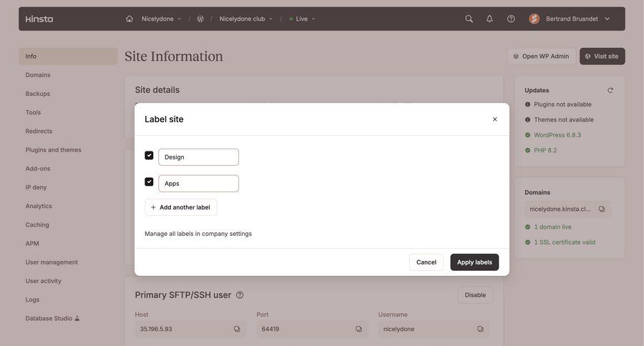Click the WordPress icon in breadcrumb
The width and height of the screenshot is (644, 346).
click(200, 19)
